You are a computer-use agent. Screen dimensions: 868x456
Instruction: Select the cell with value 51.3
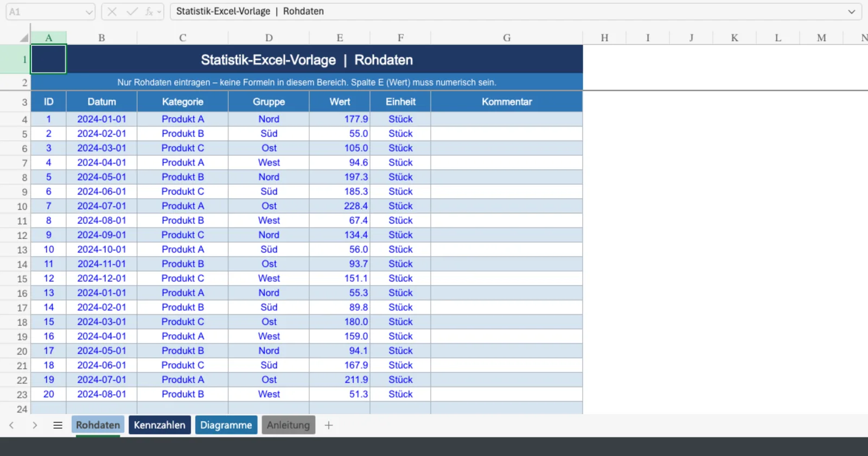pyautogui.click(x=340, y=394)
